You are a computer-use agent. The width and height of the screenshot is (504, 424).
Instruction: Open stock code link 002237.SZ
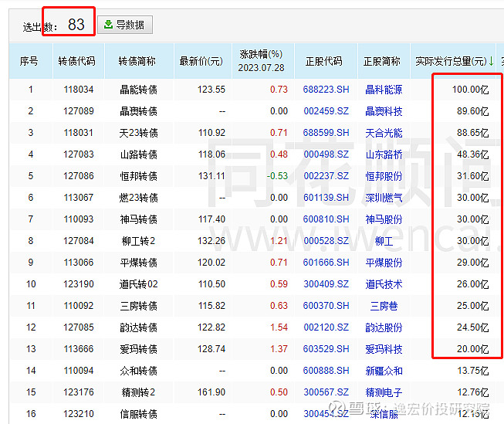(326, 176)
